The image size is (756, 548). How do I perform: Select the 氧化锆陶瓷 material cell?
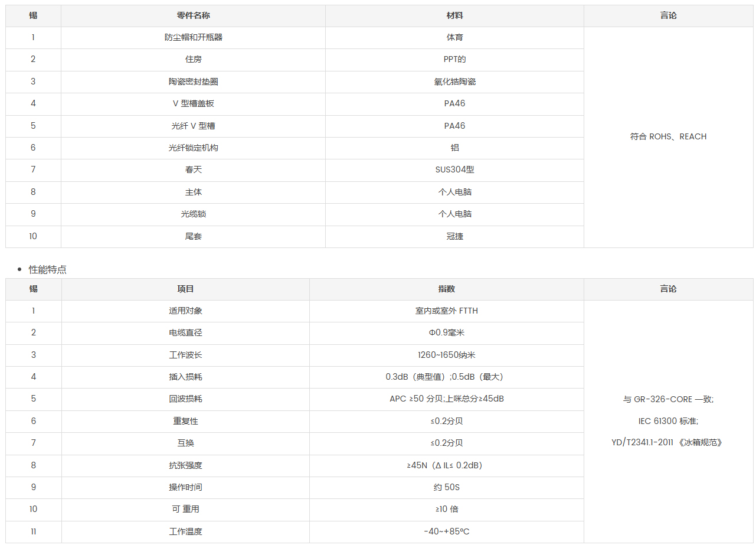[454, 81]
